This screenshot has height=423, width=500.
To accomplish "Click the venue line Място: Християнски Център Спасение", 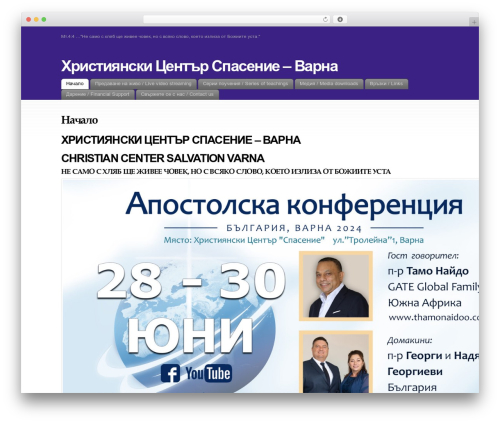I will pyautogui.click(x=293, y=240).
